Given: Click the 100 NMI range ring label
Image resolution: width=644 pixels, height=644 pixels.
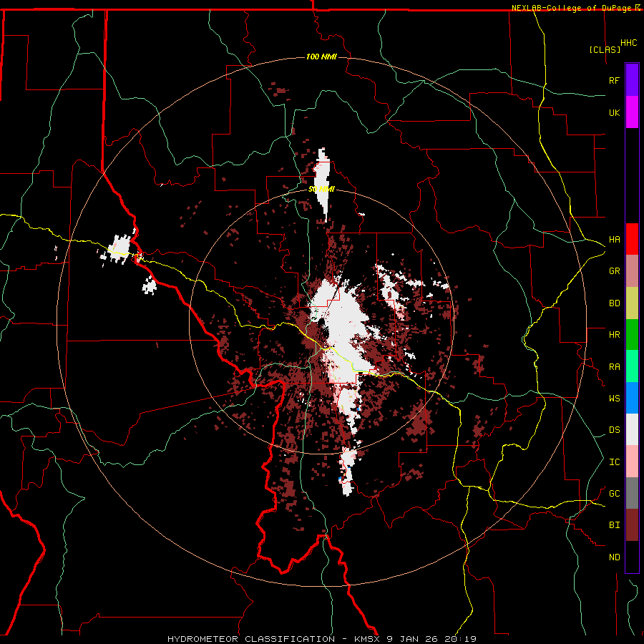Looking at the screenshot, I should (321, 57).
